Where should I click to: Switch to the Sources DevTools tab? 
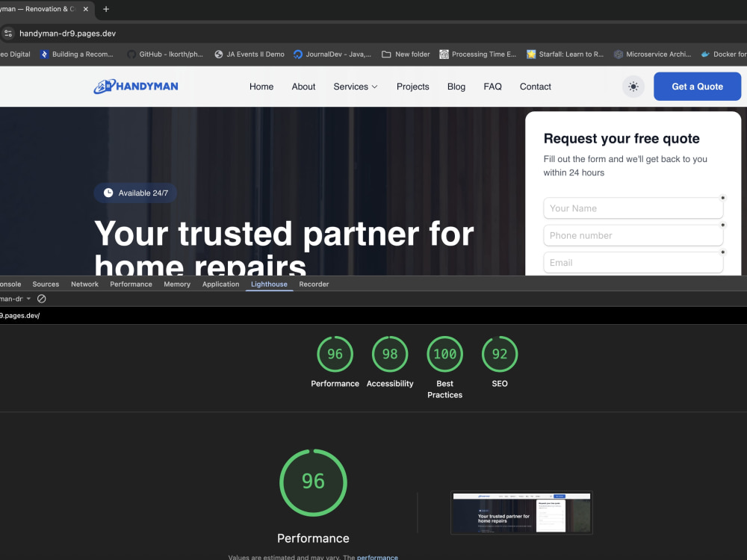pos(46,284)
